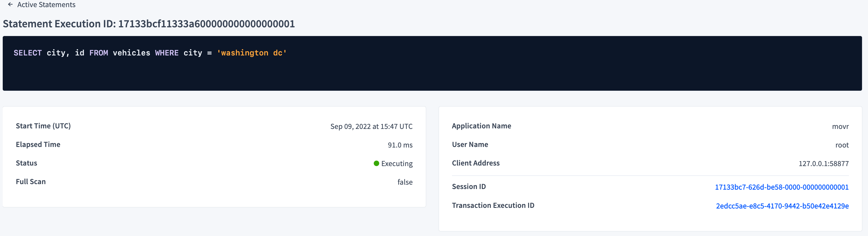This screenshot has height=236, width=868.
Task: Select the Transaction Execution ID label
Action: 493,205
